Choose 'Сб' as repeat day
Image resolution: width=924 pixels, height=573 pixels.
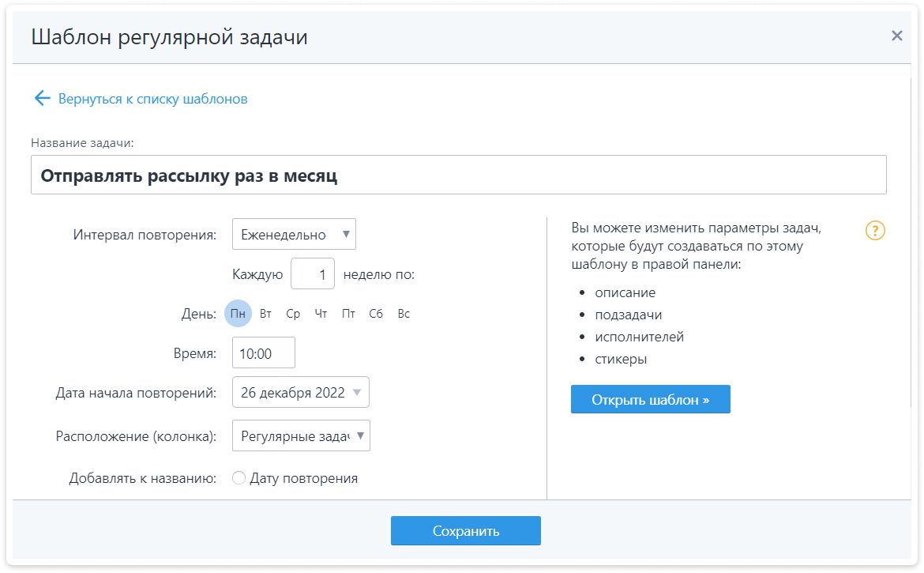point(376,314)
